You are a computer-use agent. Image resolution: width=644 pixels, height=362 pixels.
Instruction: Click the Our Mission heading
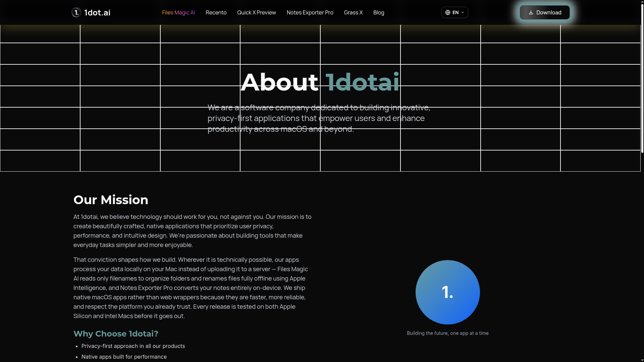pyautogui.click(x=111, y=200)
